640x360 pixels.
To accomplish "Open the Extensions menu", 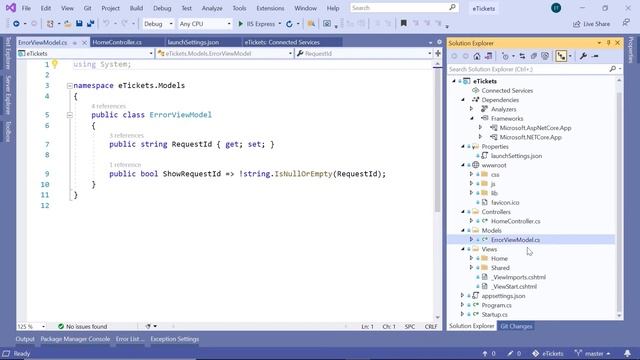I will 270,8.
